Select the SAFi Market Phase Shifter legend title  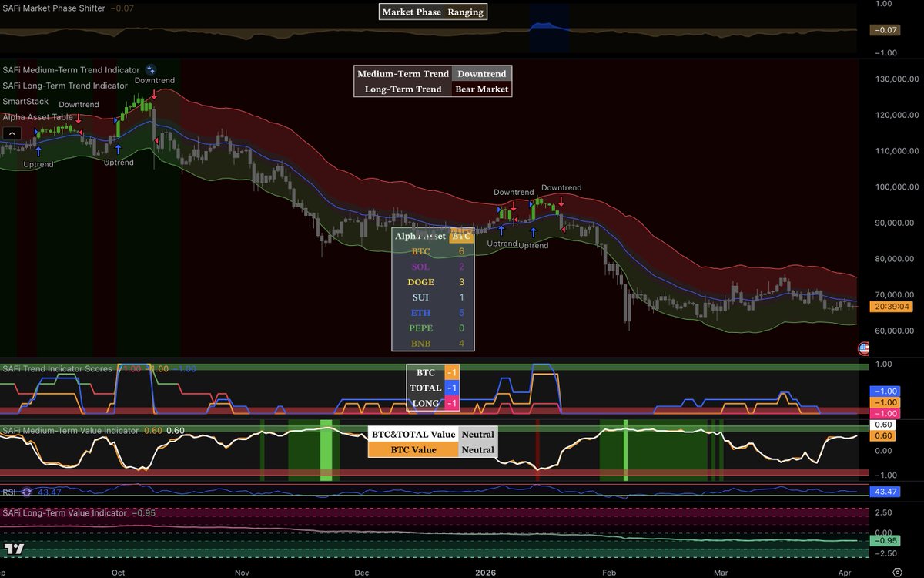point(54,8)
